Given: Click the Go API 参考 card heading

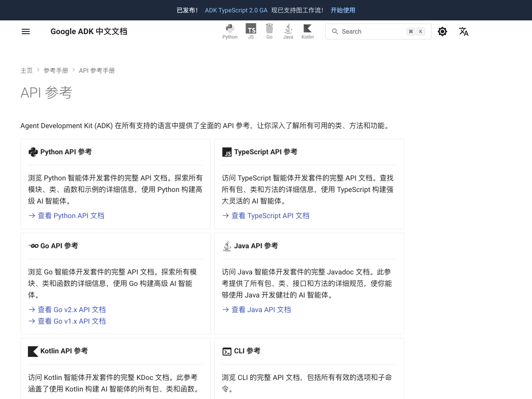Looking at the screenshot, I should tap(59, 246).
